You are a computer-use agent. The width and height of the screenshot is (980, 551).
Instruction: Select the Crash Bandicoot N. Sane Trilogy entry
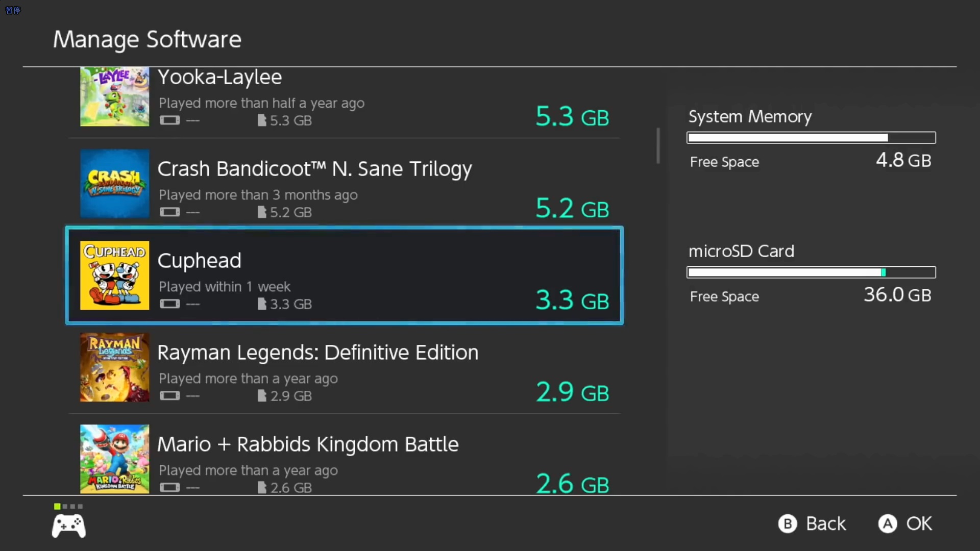(x=345, y=184)
